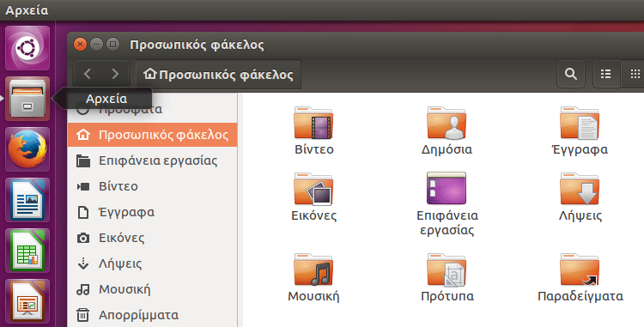
Task: Click the camera icon beside sidebar Εικόνες
Action: tap(83, 238)
